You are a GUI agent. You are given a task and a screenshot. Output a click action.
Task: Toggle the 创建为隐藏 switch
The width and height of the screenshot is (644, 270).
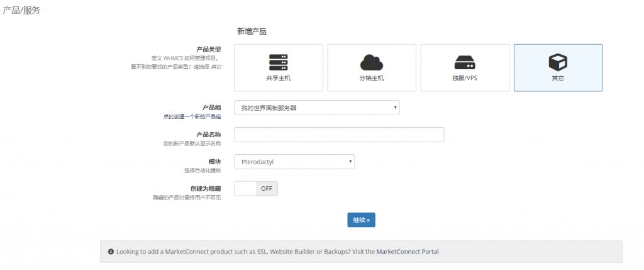(245, 189)
